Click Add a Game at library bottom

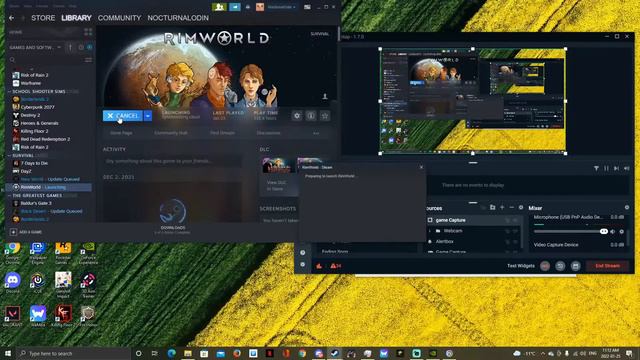click(x=26, y=232)
